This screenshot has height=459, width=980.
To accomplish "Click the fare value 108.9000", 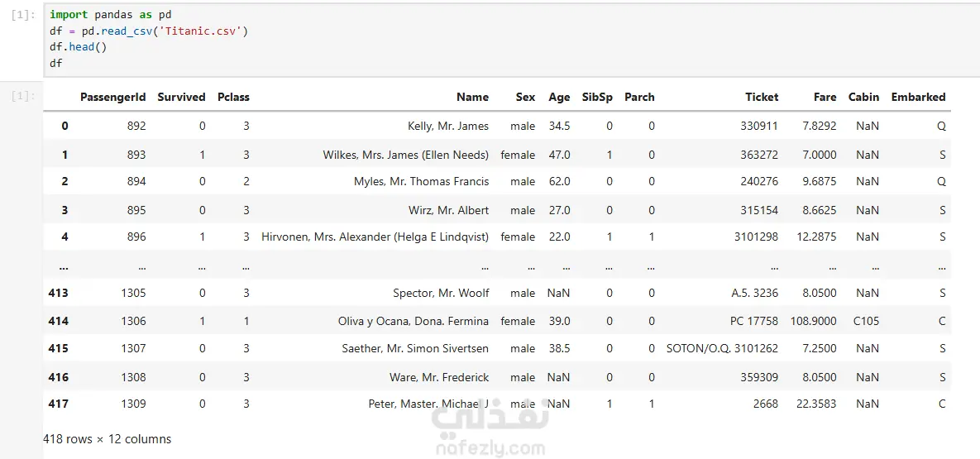I will click(813, 321).
